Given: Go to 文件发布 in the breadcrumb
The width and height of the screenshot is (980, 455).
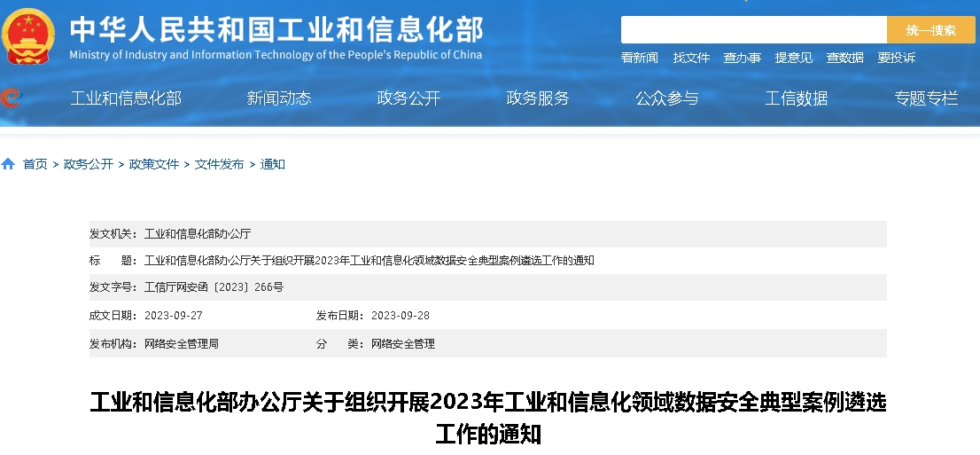Looking at the screenshot, I should (220, 164).
